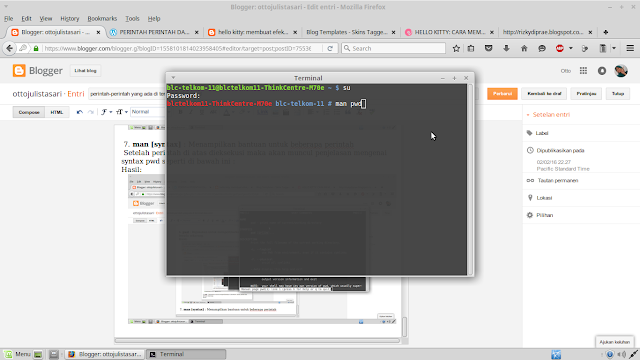The width and height of the screenshot is (640, 360).
Task: Bookmark this page with star icon
Action: (456, 48)
